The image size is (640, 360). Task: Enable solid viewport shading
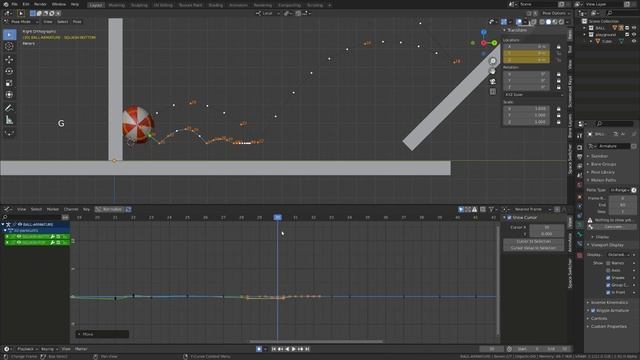pos(548,22)
